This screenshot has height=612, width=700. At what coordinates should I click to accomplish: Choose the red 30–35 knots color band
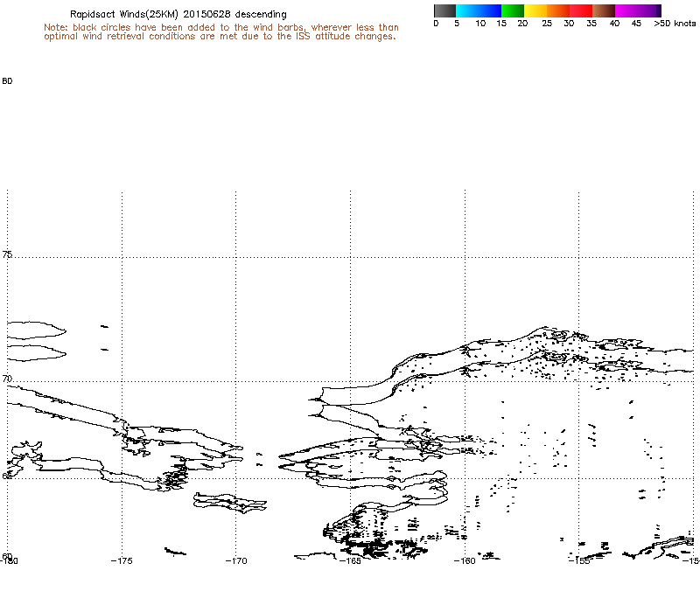tap(581, 10)
